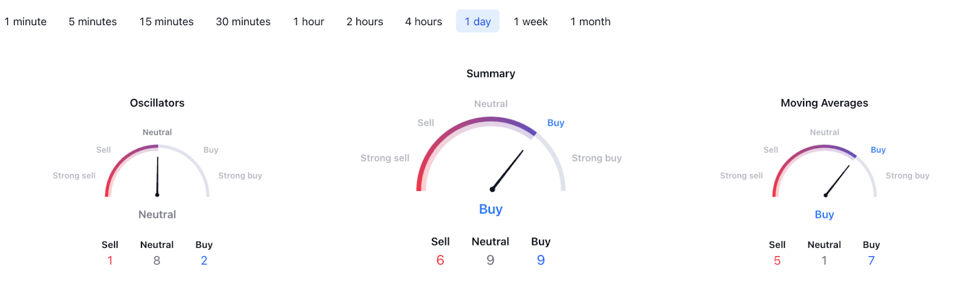Click the Oscillators heading
The image size is (980, 290).
click(157, 103)
